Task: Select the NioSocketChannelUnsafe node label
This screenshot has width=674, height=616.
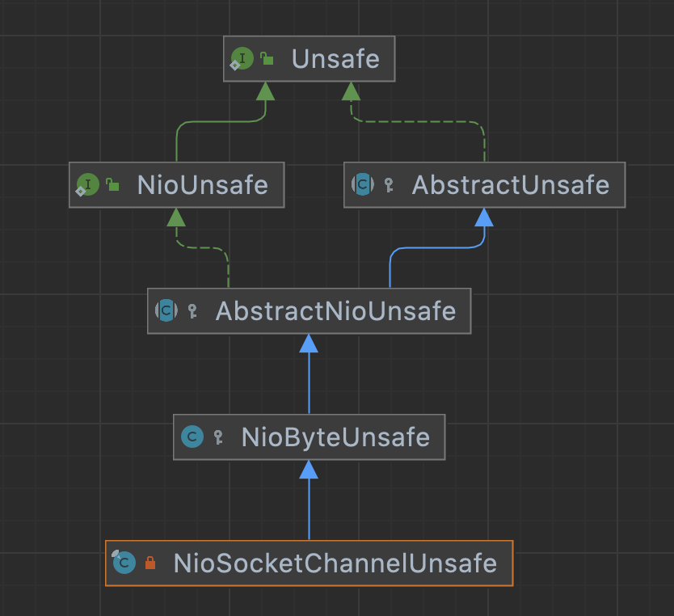Action: click(x=335, y=563)
